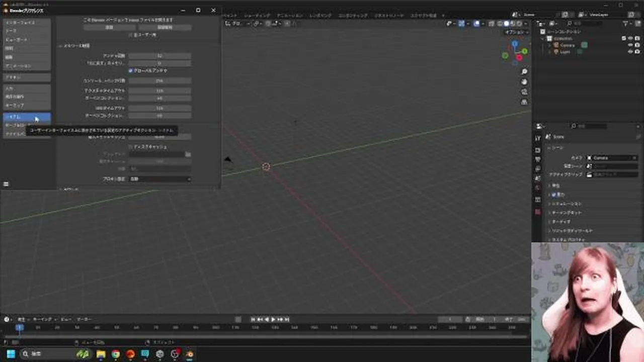Screen dimensions: 644x362
Task: Click the green Y axis on navigation gizmo
Action: pos(524,51)
